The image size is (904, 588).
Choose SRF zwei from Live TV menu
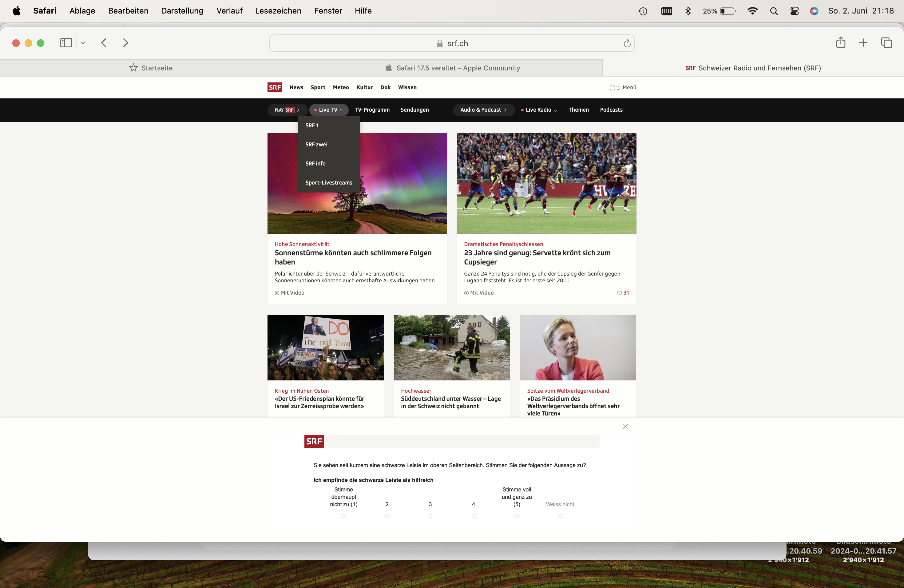pos(316,144)
